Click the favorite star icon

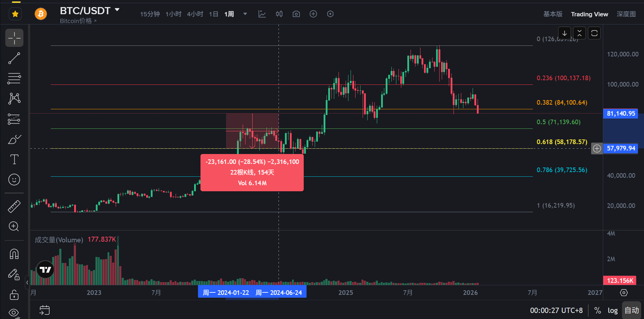coord(15,14)
